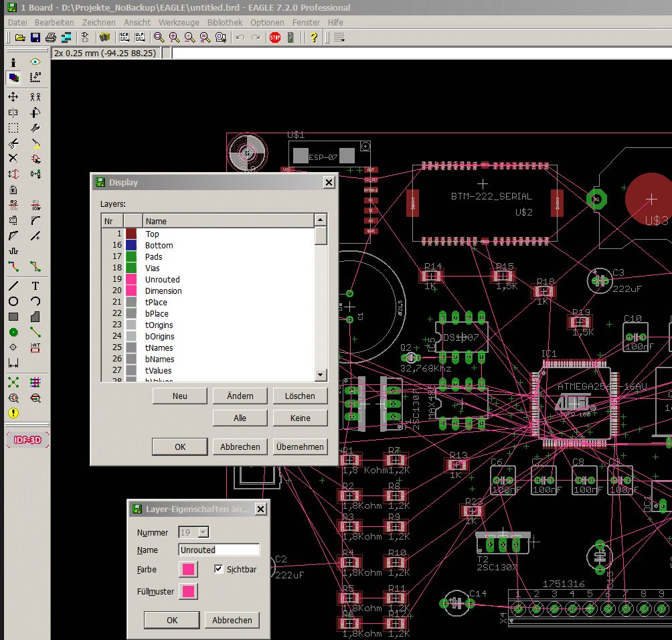Screen dimensions: 672x640
Task: Click the Show eye icon tool
Action: click(35, 62)
